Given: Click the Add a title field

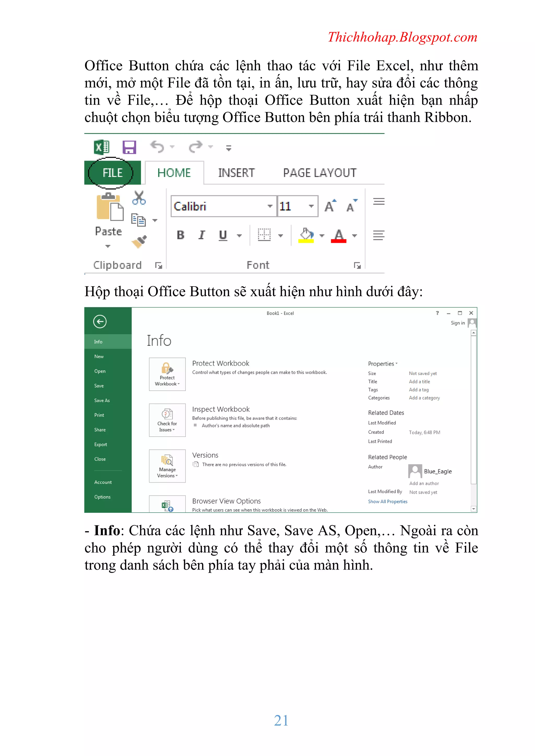Looking at the screenshot, I should click(x=419, y=382).
